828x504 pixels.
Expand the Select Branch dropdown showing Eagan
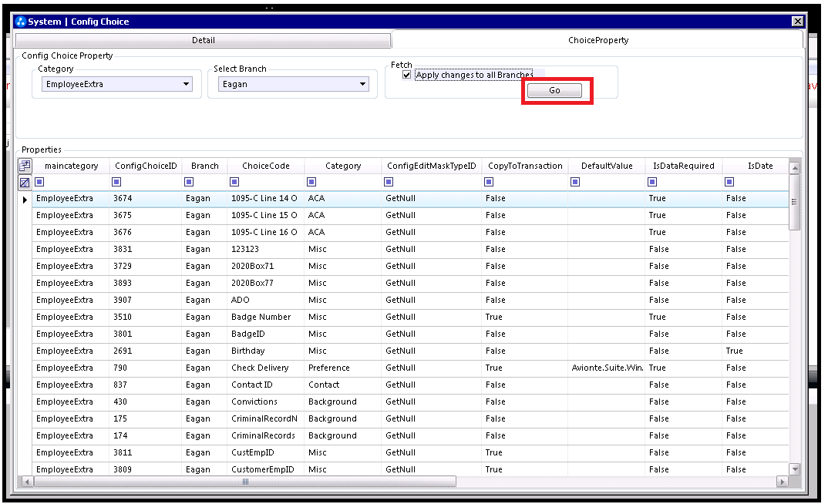(x=362, y=85)
